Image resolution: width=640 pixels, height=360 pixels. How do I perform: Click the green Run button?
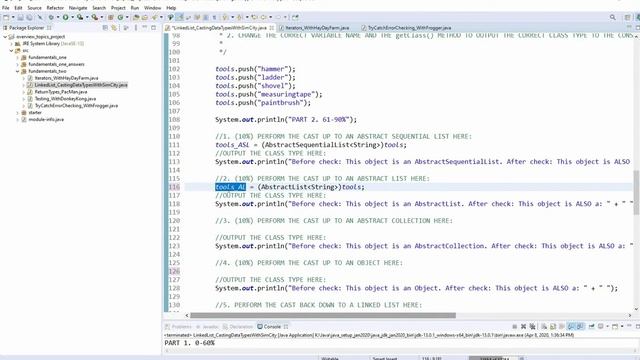tap(65, 17)
